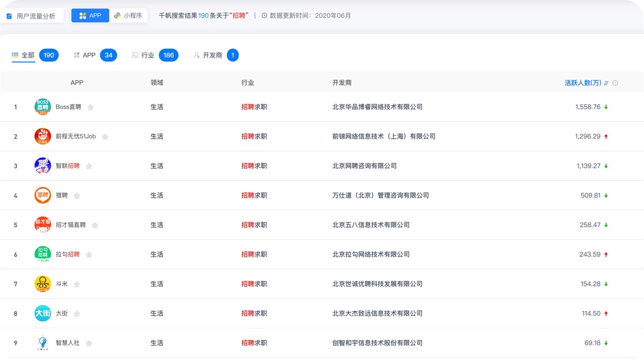
Task: Favorite 大街 with its star
Action: (x=77, y=314)
